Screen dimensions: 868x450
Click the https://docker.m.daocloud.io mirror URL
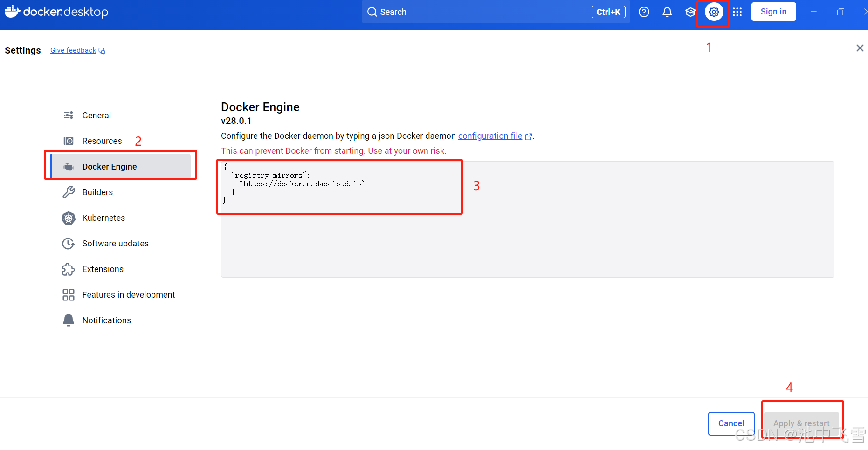[302, 184]
